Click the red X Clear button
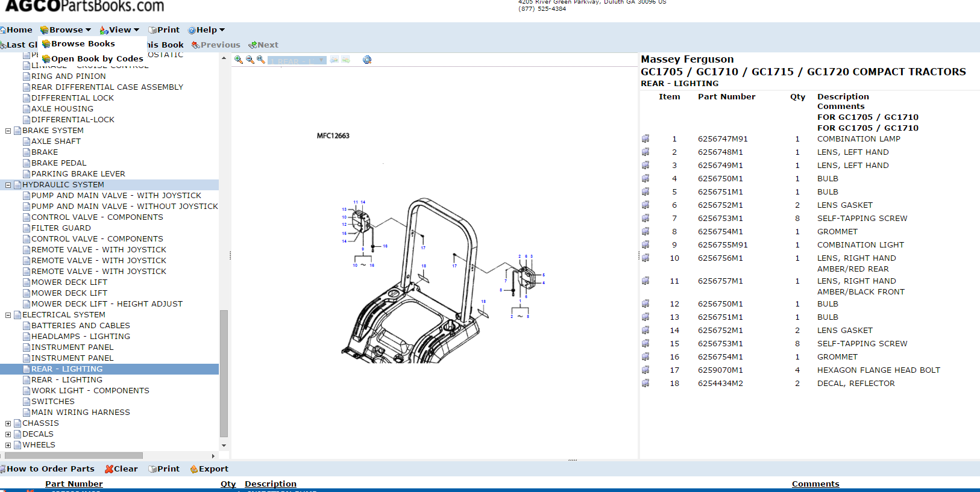The height and width of the screenshot is (492, 980). pyautogui.click(x=121, y=469)
